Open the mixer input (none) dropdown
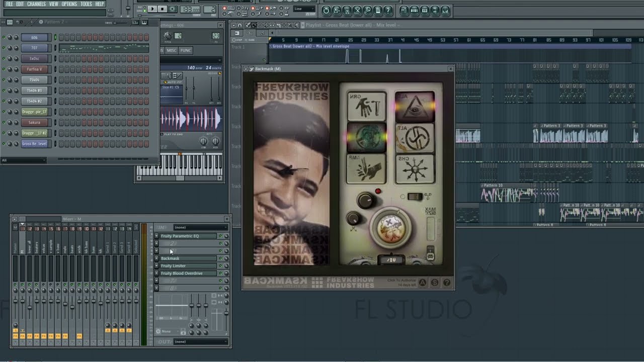 click(200, 227)
